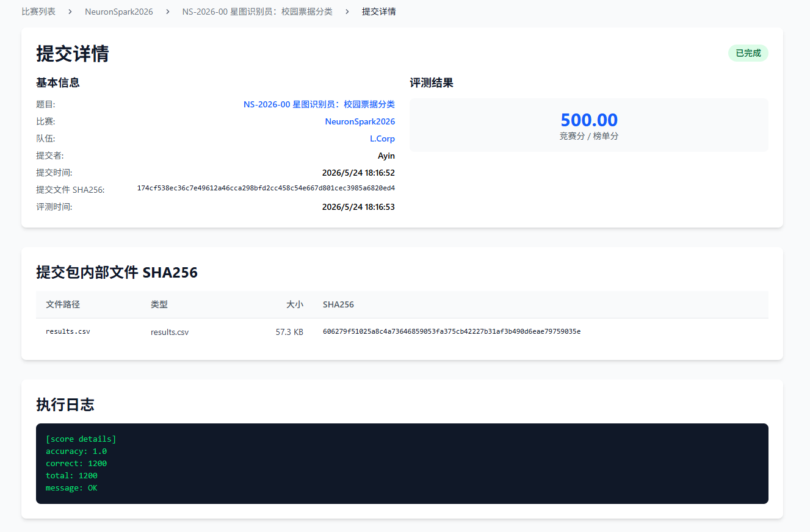This screenshot has width=810, height=532.
Task: Click the 类型 column header
Action: coord(159,304)
